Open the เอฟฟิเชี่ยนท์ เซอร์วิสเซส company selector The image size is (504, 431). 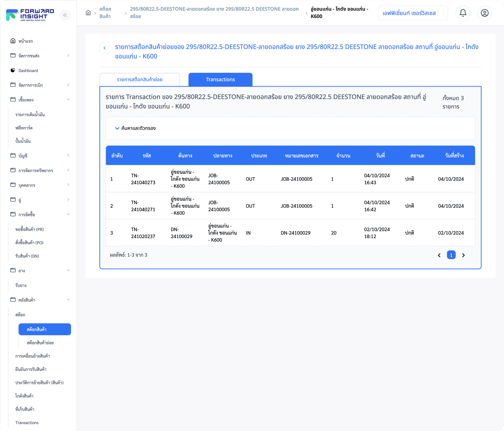[412, 13]
